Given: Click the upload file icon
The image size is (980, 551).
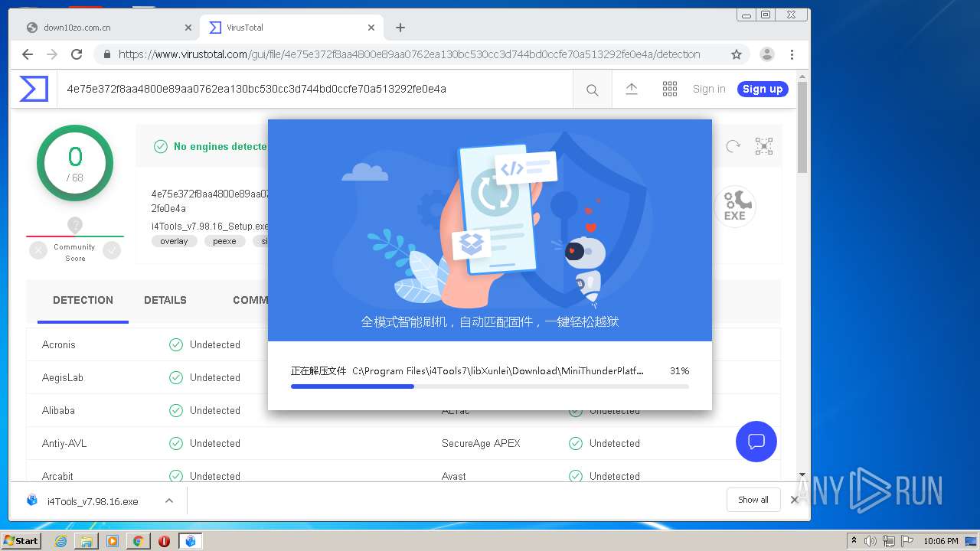Looking at the screenshot, I should click(632, 89).
